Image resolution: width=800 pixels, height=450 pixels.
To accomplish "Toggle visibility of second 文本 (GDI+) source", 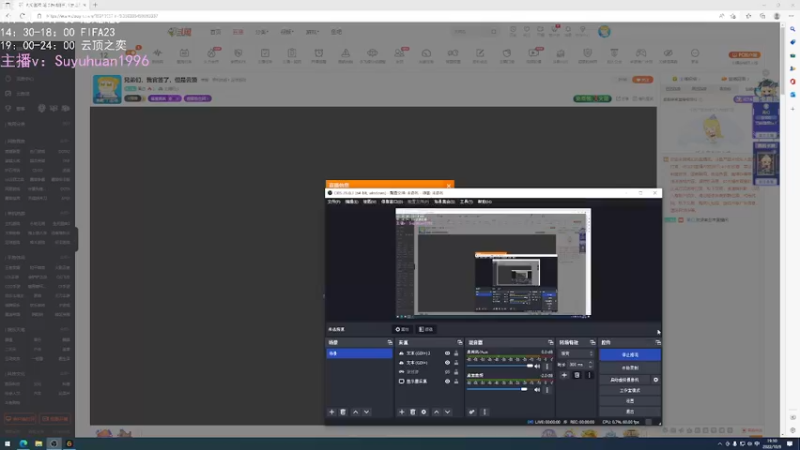I will 447,363.
